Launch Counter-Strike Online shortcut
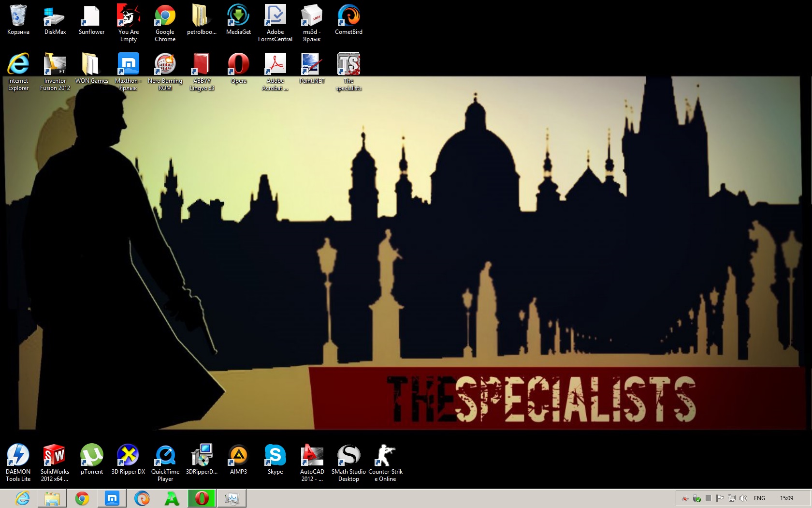Screen dimensions: 812x508 385,463
